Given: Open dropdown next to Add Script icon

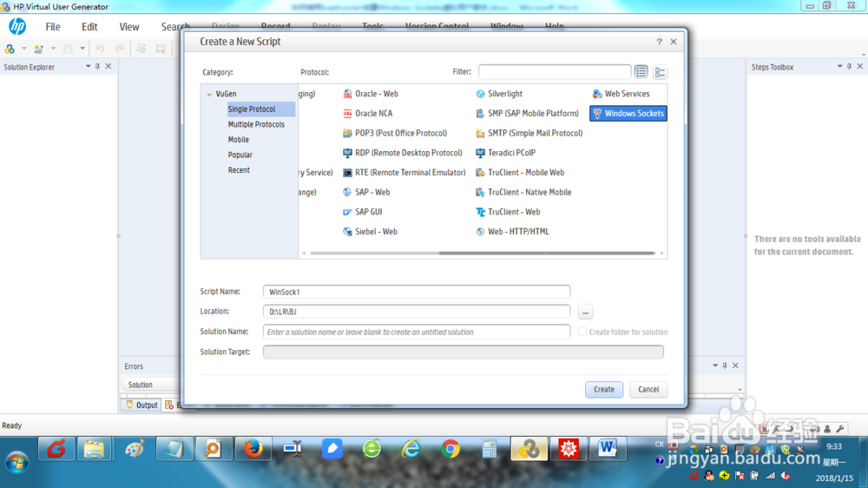Looking at the screenshot, I should click(x=53, y=49).
